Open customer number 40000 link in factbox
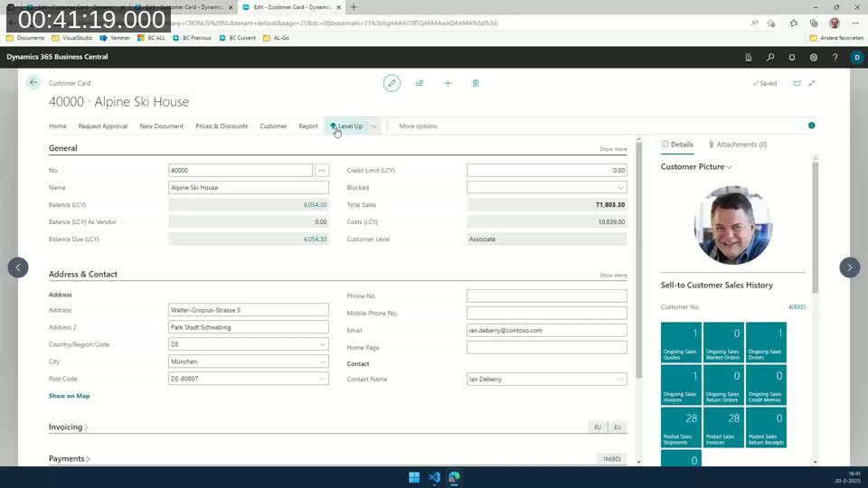The height and width of the screenshot is (488, 868). (797, 306)
